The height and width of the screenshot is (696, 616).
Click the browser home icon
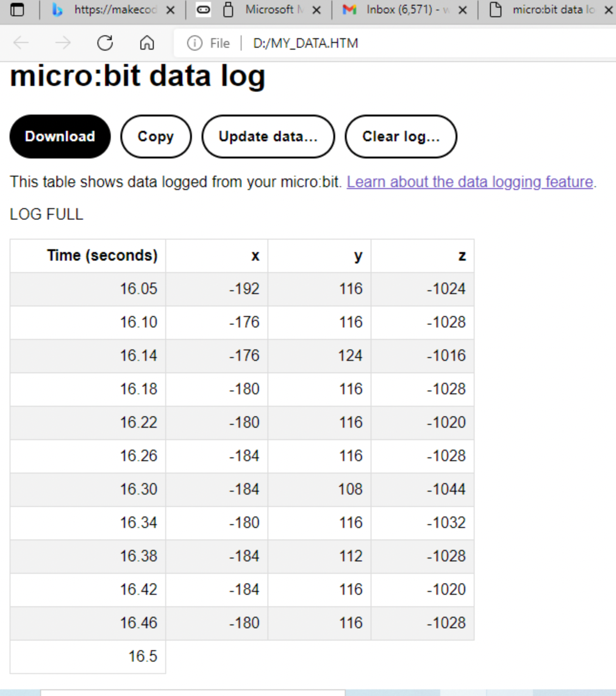(x=147, y=43)
